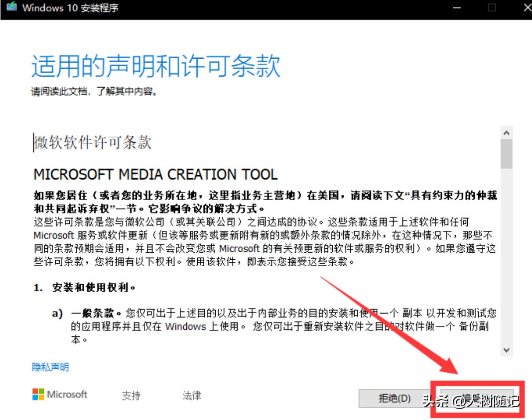Click the license scrollbar thumb

(507, 154)
